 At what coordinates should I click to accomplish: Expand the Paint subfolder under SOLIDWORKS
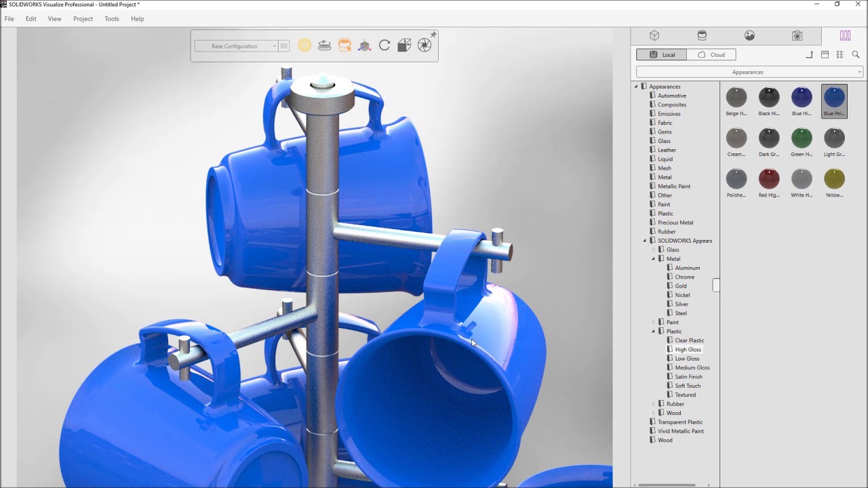[x=654, y=322]
